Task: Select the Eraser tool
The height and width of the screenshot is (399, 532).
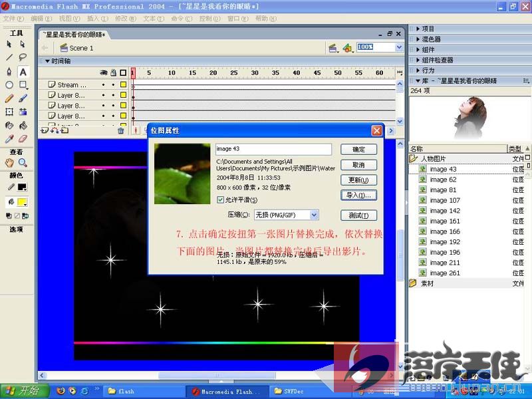Action: 23,139
